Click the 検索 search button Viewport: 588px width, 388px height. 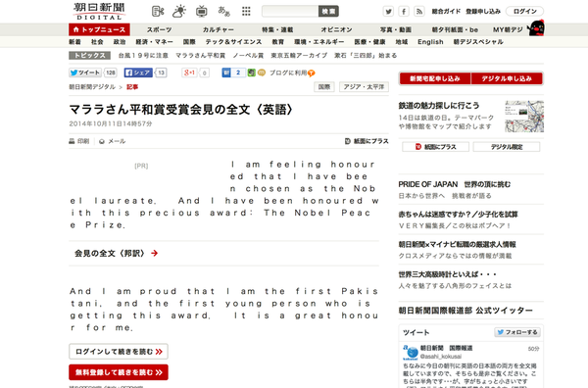328,11
